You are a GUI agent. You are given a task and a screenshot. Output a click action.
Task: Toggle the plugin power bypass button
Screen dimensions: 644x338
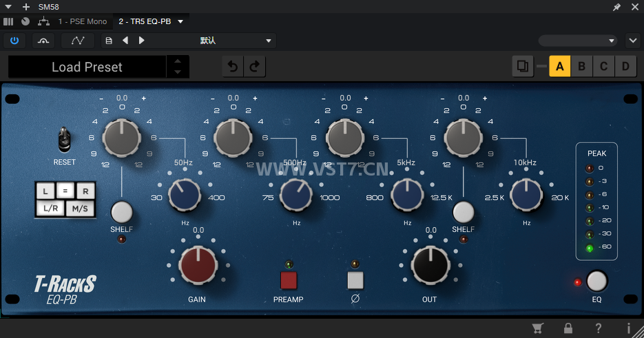tap(14, 41)
